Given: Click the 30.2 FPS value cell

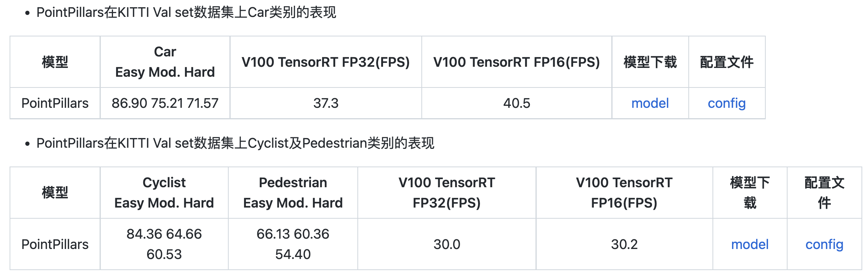Looking at the screenshot, I should 624,244.
